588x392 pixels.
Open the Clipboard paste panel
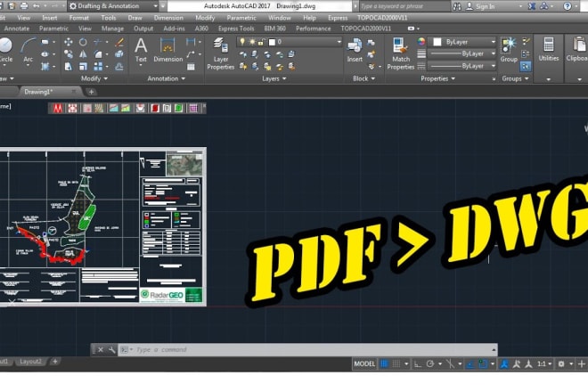[577, 49]
